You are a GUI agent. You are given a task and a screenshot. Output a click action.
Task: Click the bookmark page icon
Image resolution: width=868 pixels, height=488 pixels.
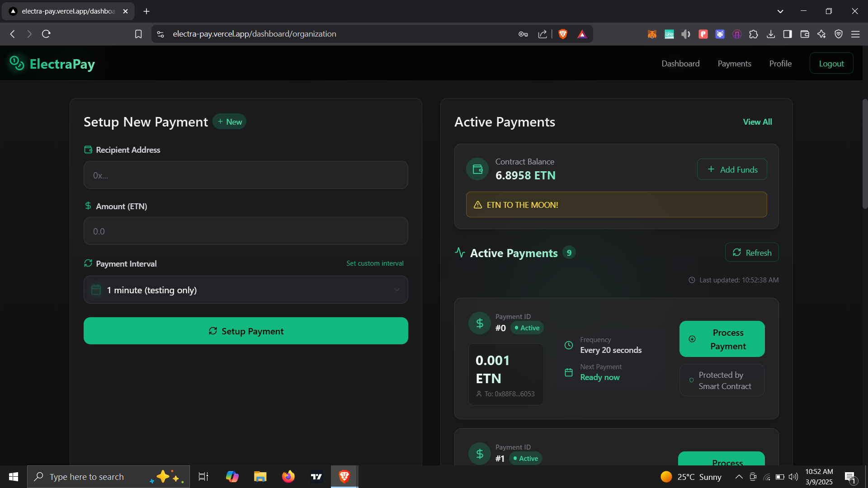click(138, 34)
